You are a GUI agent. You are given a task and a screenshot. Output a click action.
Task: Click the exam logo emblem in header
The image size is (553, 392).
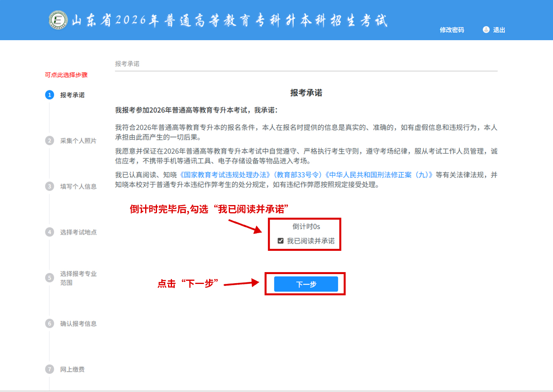coord(58,20)
